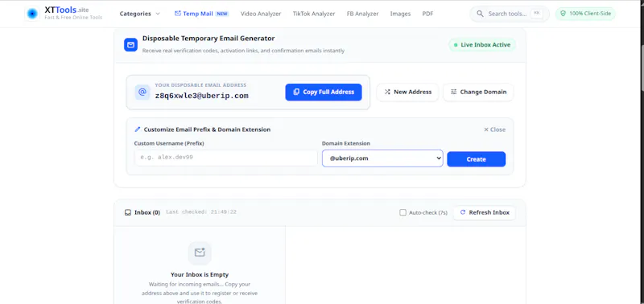Click the refresh arrow icon in Refresh Inbox
This screenshot has height=304, width=644.
[463, 212]
